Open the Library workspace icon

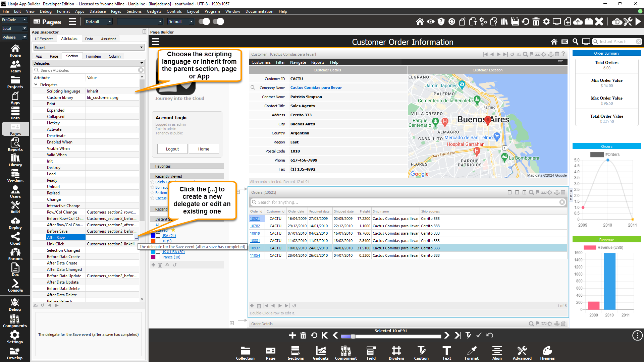(15, 160)
